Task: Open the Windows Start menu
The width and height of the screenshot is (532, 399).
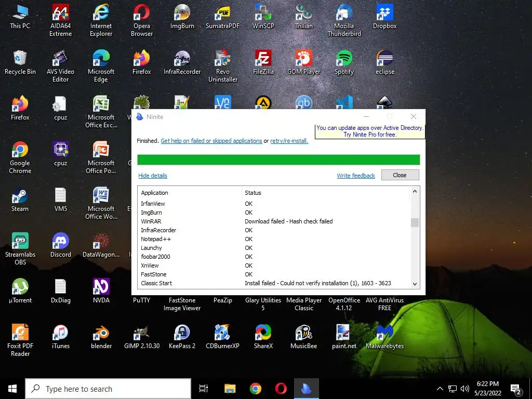Action: (x=12, y=389)
